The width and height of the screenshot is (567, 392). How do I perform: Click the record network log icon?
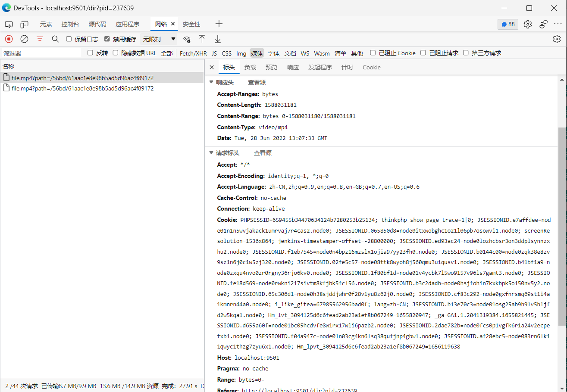[x=9, y=39]
